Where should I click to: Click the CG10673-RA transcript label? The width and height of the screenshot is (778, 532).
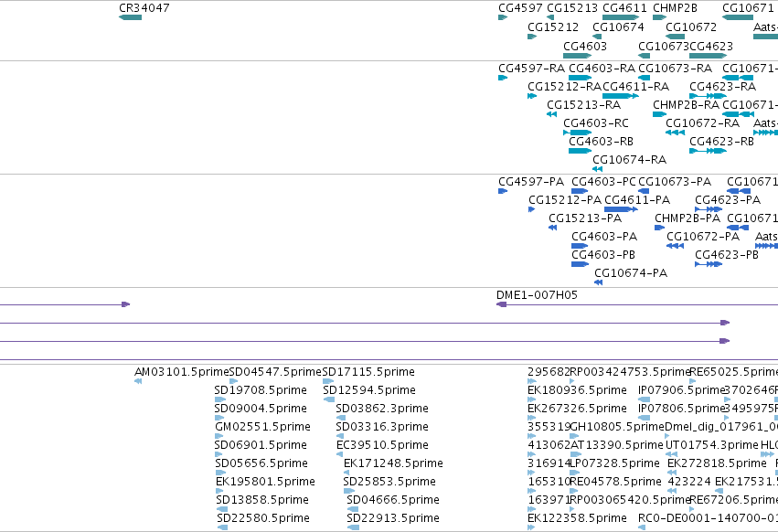[675, 68]
